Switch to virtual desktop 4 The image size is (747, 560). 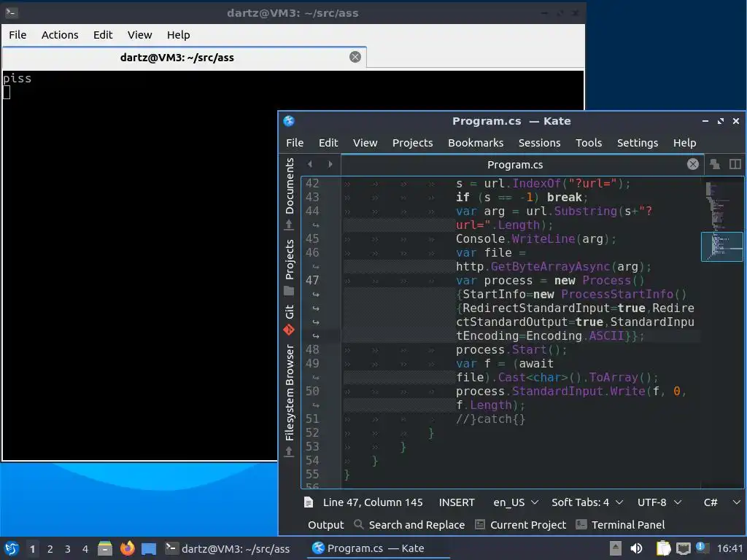pyautogui.click(x=85, y=549)
